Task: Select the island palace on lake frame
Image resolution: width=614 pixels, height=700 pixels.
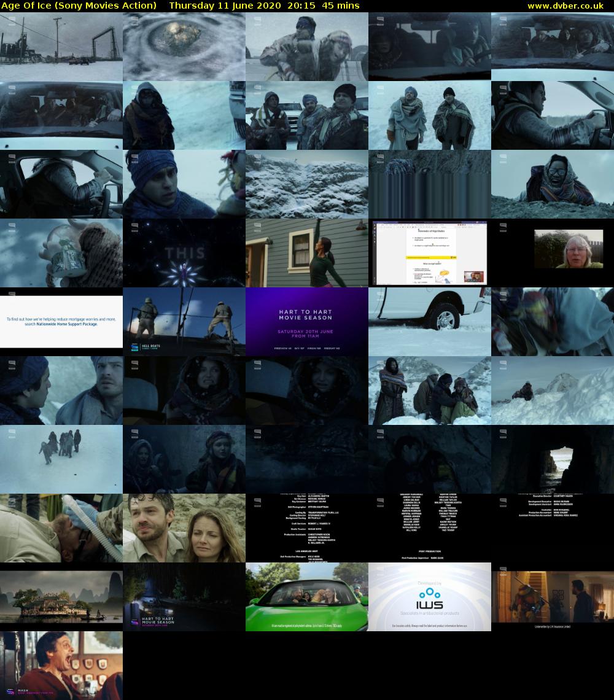Action: [61, 596]
